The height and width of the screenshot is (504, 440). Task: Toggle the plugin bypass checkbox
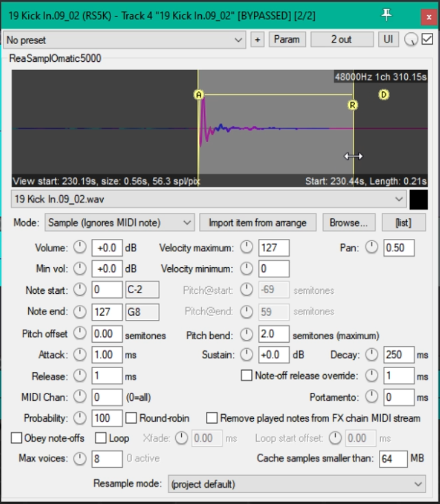(x=428, y=39)
